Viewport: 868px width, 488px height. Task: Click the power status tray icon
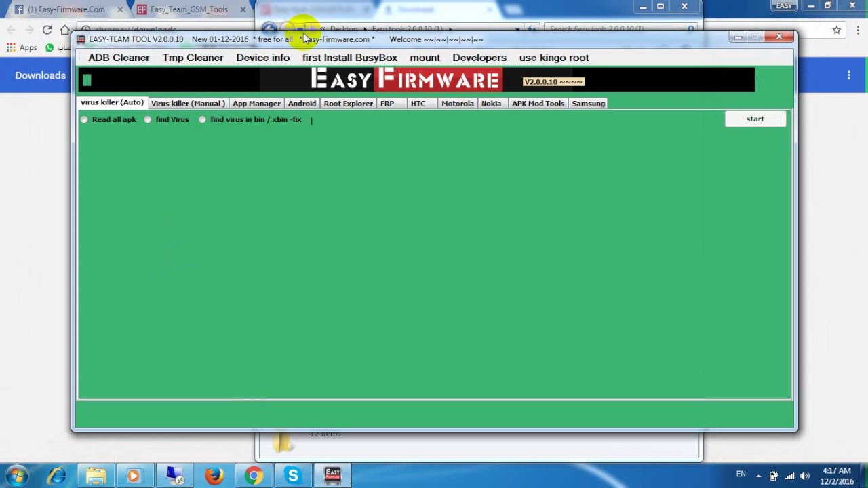point(773,476)
